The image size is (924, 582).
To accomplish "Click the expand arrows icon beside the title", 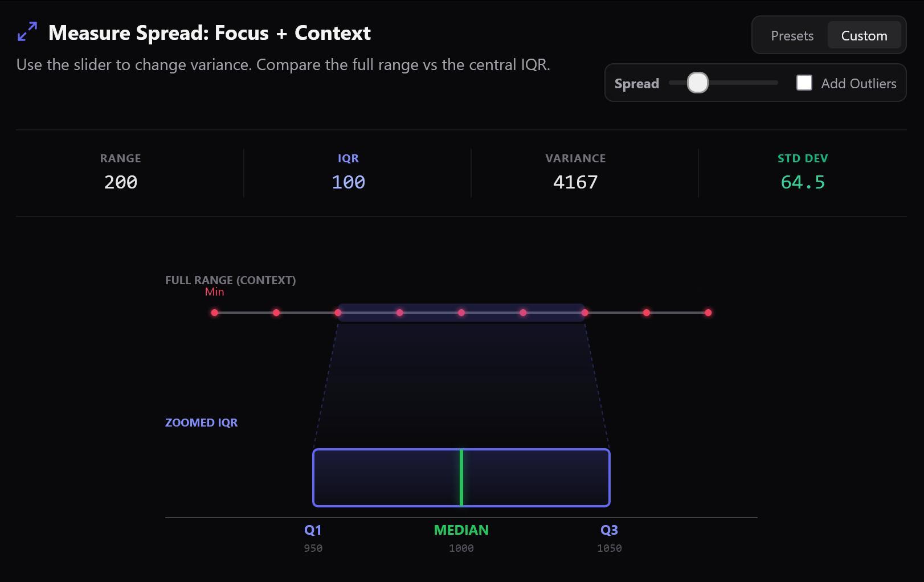I will [27, 32].
